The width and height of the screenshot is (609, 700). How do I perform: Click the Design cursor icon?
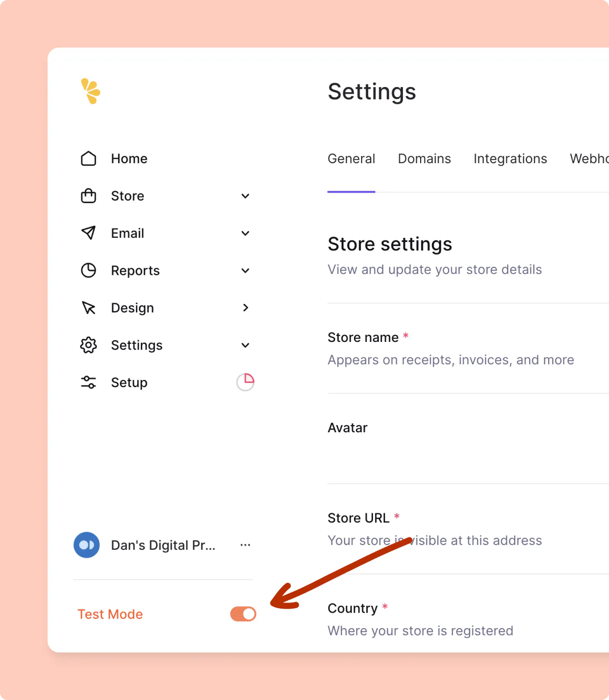click(88, 308)
